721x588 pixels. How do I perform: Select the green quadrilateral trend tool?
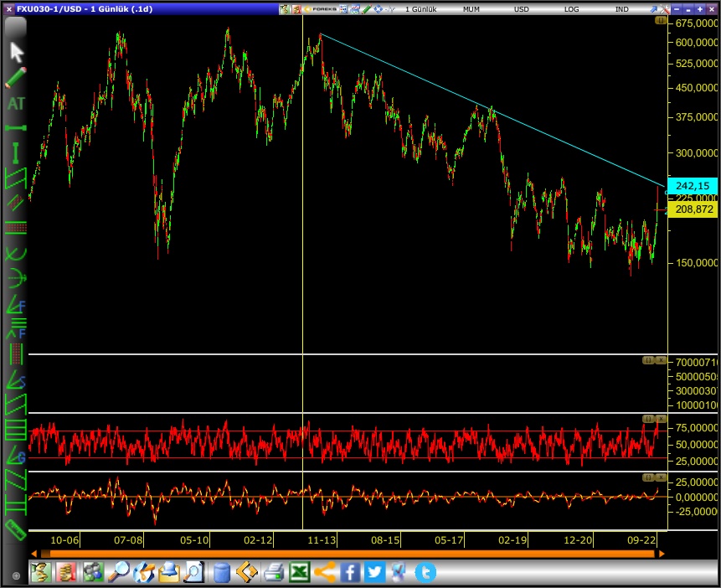click(x=16, y=405)
